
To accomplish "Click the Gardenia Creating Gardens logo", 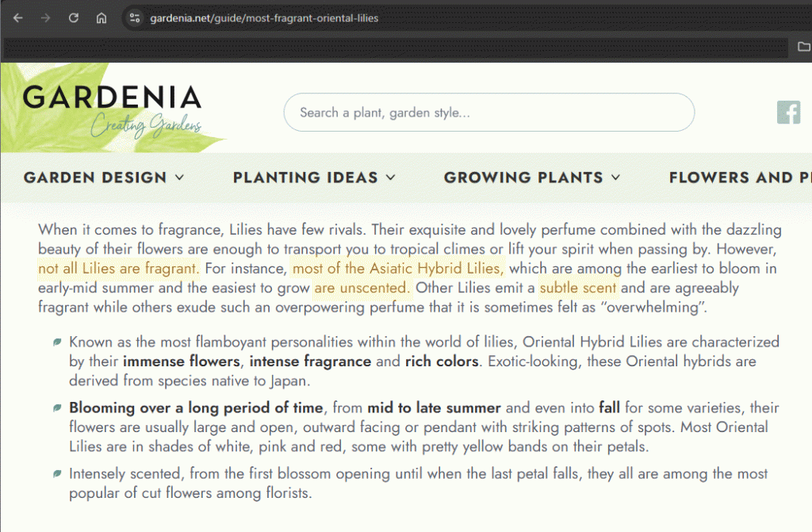I will point(112,109).
